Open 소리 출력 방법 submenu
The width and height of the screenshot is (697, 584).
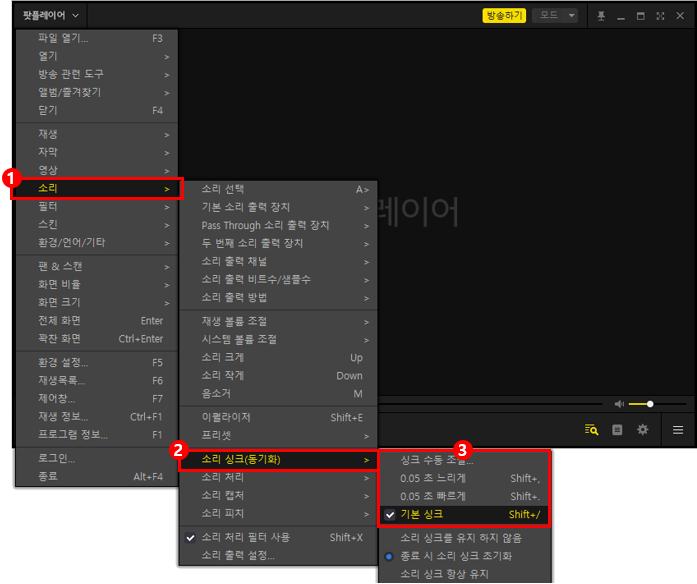point(278,298)
